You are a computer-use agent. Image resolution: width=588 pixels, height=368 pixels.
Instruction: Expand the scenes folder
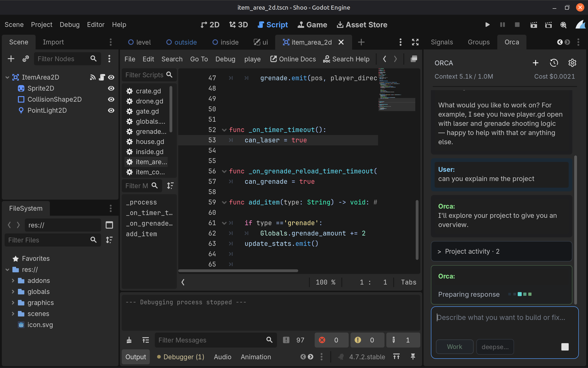(x=13, y=314)
